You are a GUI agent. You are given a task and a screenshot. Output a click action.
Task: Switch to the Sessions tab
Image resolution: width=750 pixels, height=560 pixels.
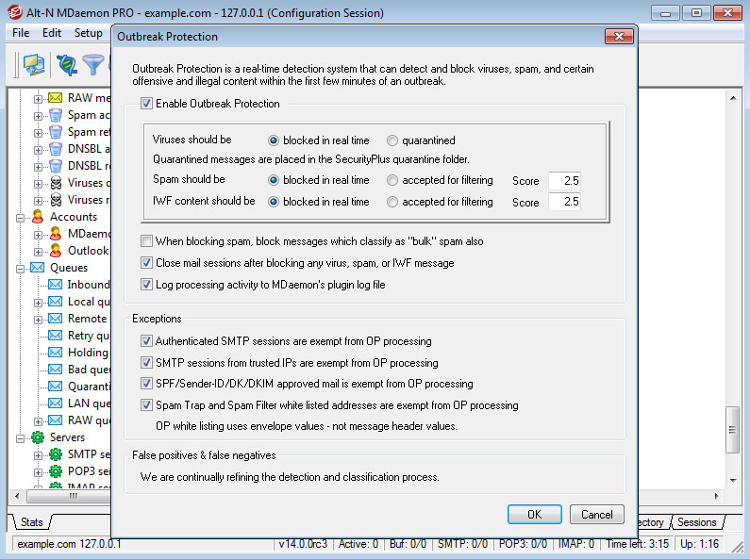click(x=697, y=522)
